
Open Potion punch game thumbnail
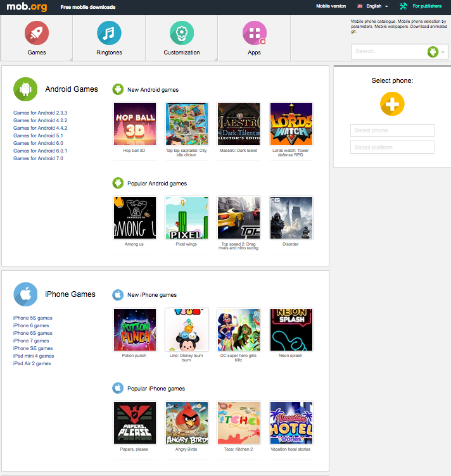pyautogui.click(x=135, y=330)
